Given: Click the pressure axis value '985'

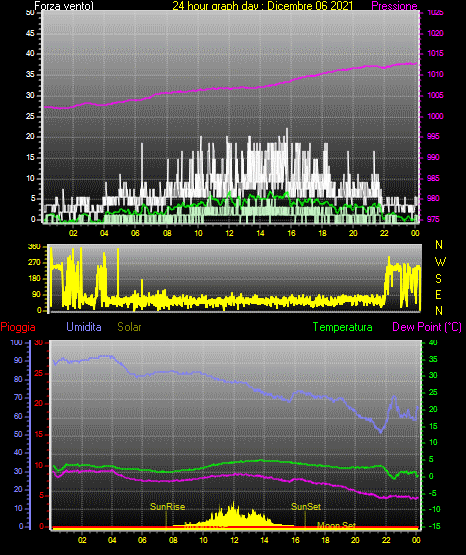Looking at the screenshot, I should (x=433, y=178).
